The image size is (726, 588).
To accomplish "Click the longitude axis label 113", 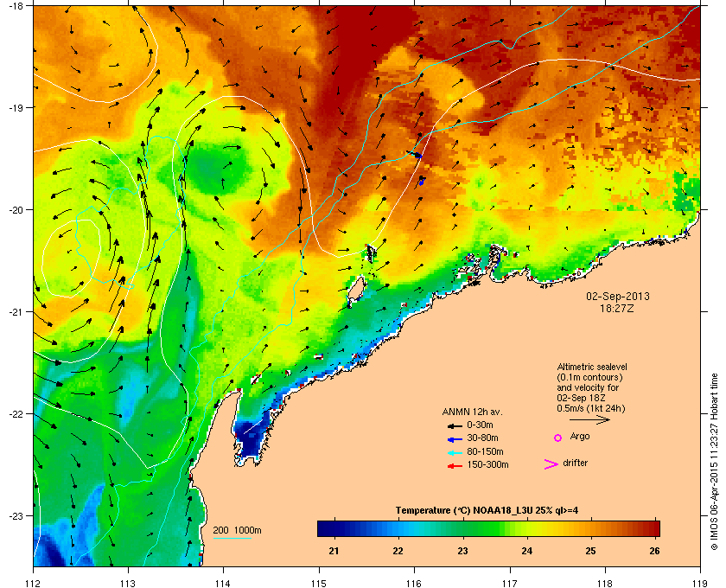I will coord(128,584).
